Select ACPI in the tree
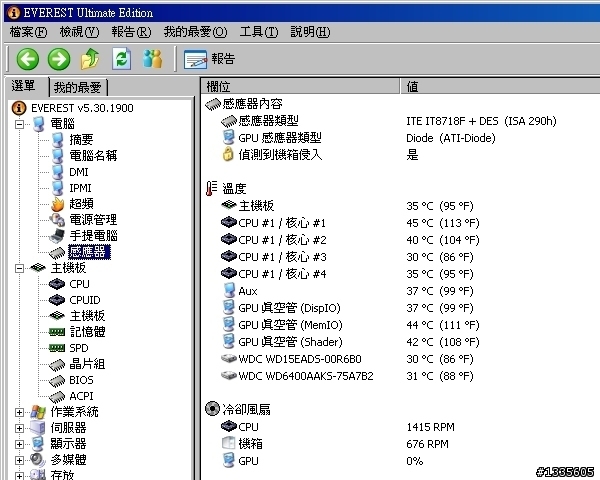This screenshot has width=600, height=480. click(81, 396)
